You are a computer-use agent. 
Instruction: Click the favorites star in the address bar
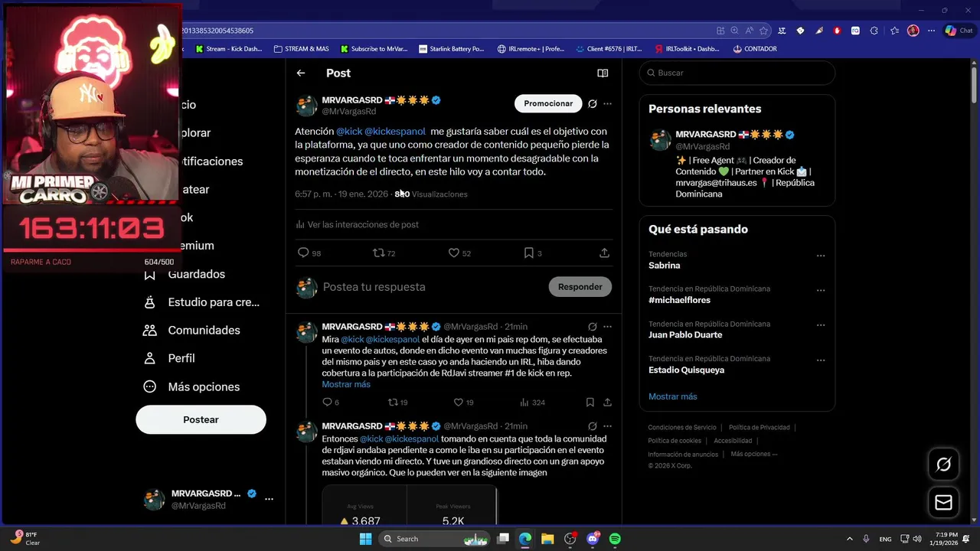(x=763, y=31)
